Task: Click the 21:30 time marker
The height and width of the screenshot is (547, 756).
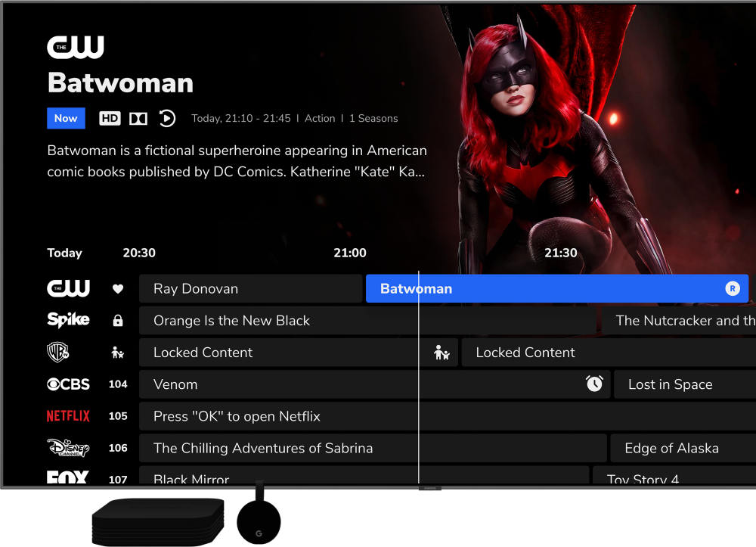Action: 561,253
